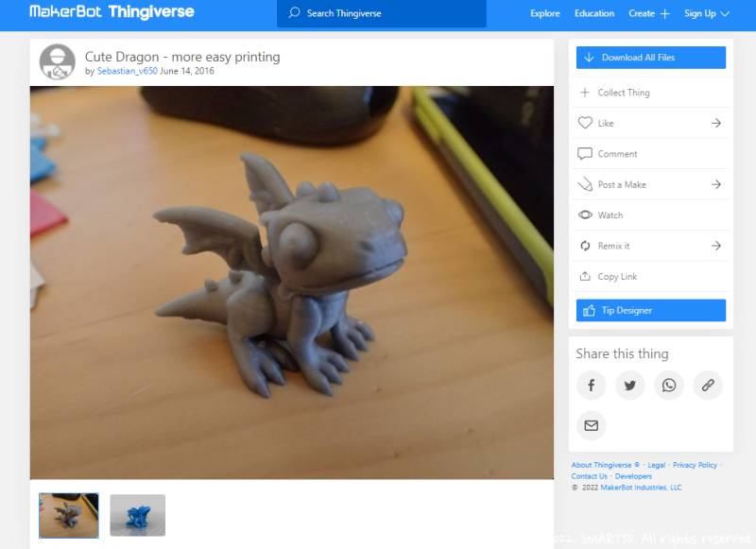
Task: Click Download All Files button
Action: coord(651,58)
